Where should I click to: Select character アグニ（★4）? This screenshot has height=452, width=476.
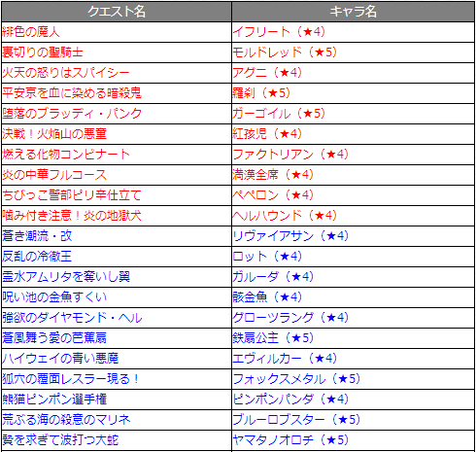tap(267, 73)
